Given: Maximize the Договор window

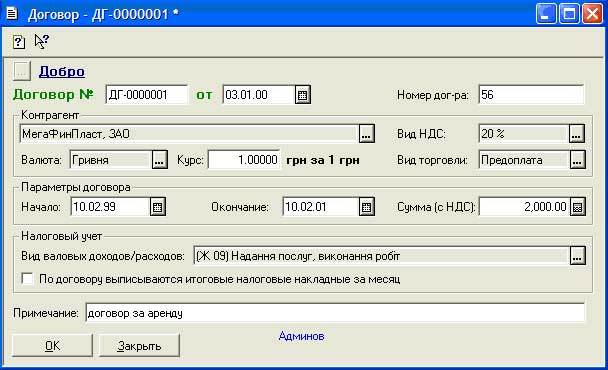Looking at the screenshot, I should (569, 14).
